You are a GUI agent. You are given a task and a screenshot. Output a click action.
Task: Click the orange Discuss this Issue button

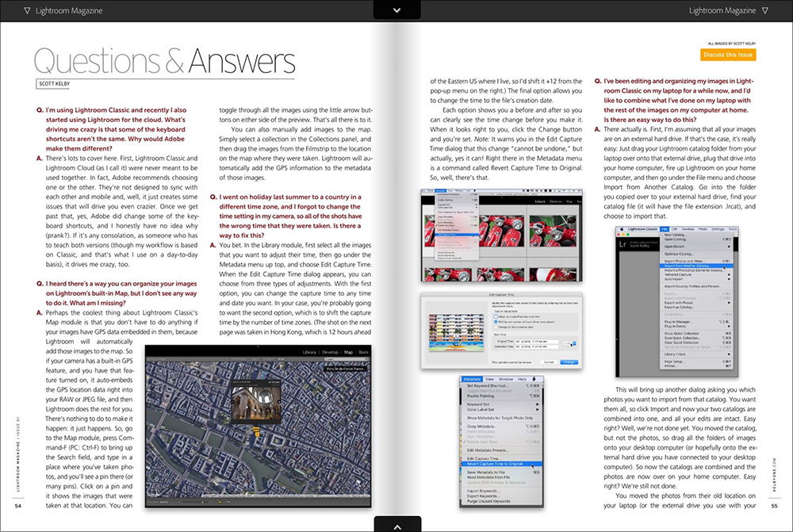[728, 55]
